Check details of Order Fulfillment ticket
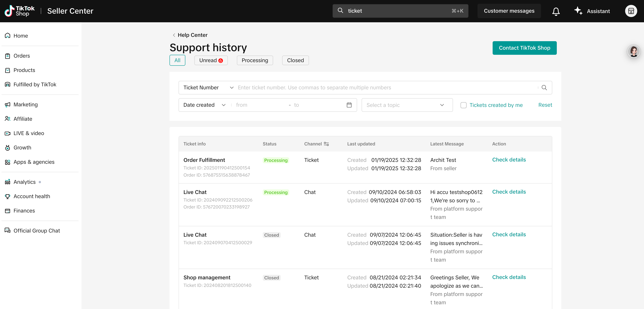The image size is (644, 309). 509,160
